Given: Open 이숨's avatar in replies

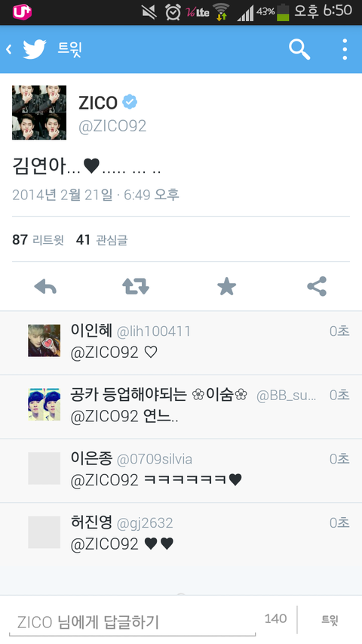Looking at the screenshot, I should pyautogui.click(x=44, y=405).
